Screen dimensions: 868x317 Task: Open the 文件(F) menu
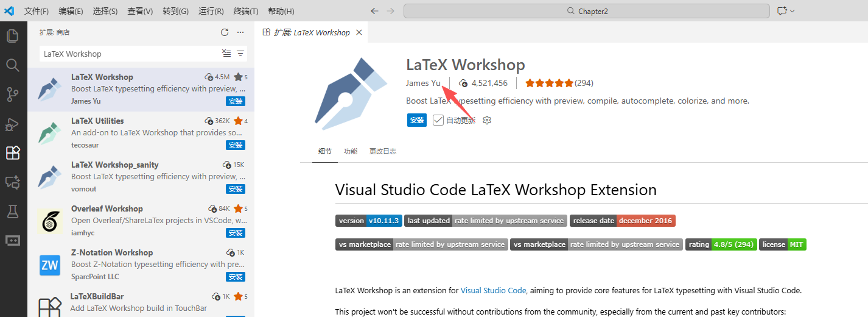37,11
